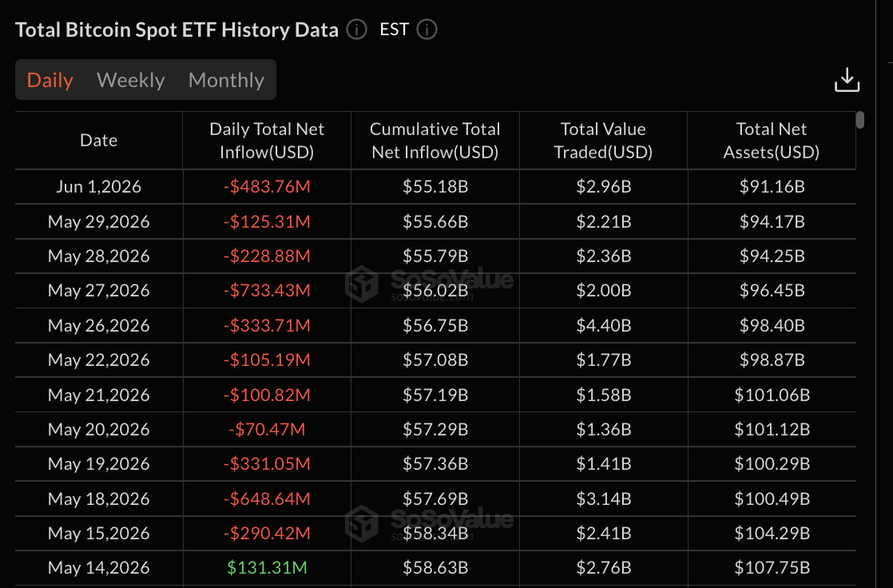The width and height of the screenshot is (893, 588).
Task: Click the $96.45B net assets cell
Action: (772, 291)
